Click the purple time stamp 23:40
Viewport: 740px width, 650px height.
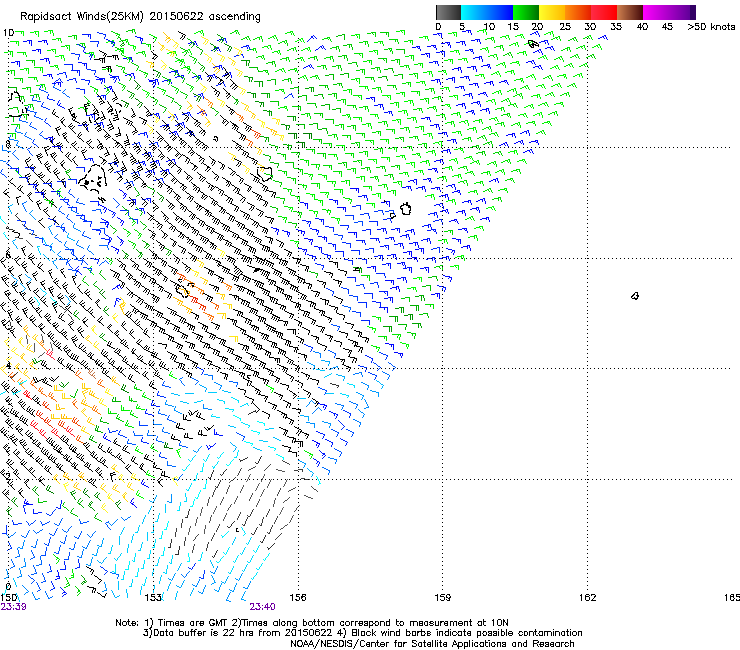tap(262, 607)
